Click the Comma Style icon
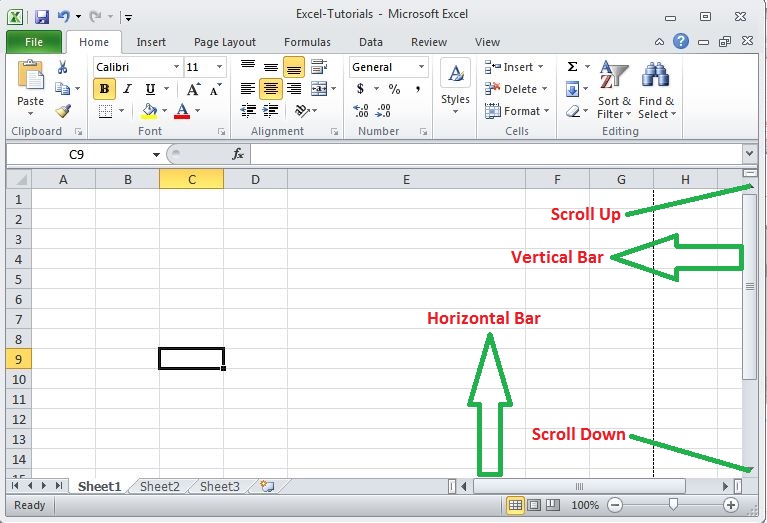The height and width of the screenshot is (523, 767). pos(418,89)
